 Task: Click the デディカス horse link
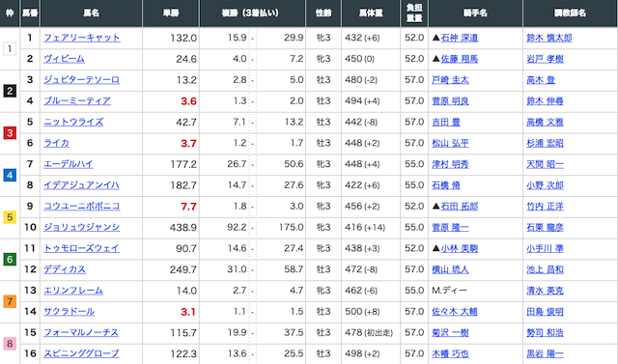click(x=65, y=269)
